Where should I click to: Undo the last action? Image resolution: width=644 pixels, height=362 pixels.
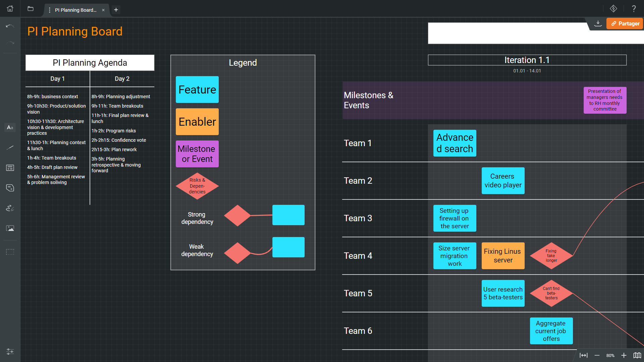10,26
